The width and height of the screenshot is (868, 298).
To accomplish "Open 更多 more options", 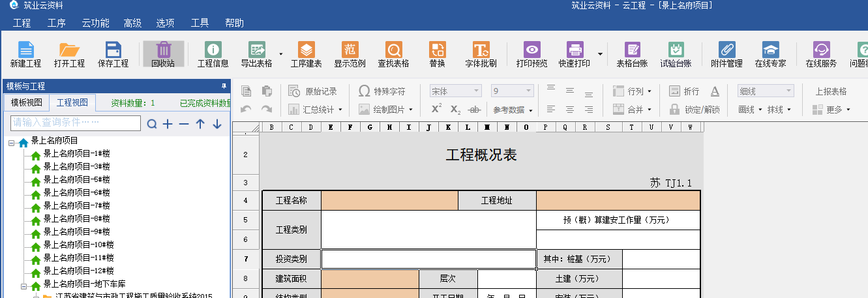I will point(832,110).
